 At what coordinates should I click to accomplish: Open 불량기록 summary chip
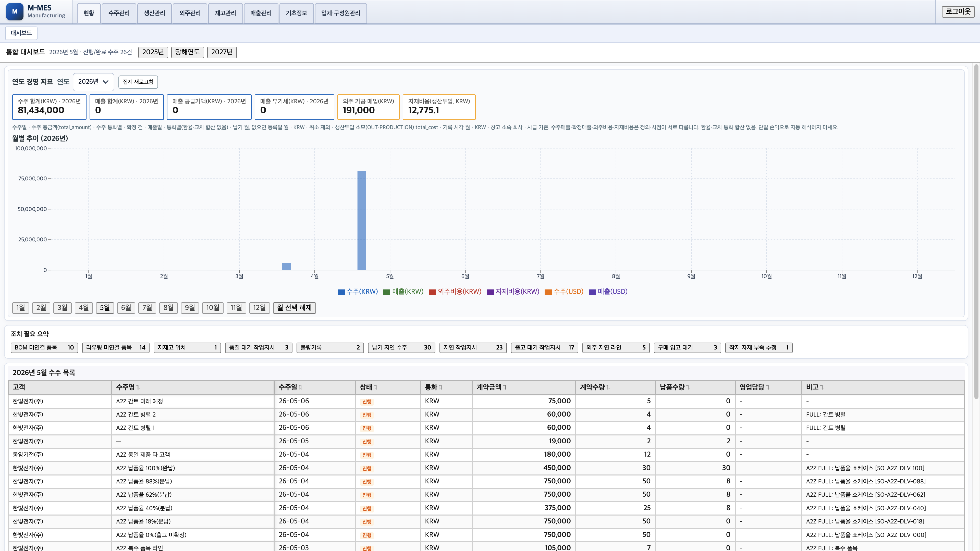330,347
